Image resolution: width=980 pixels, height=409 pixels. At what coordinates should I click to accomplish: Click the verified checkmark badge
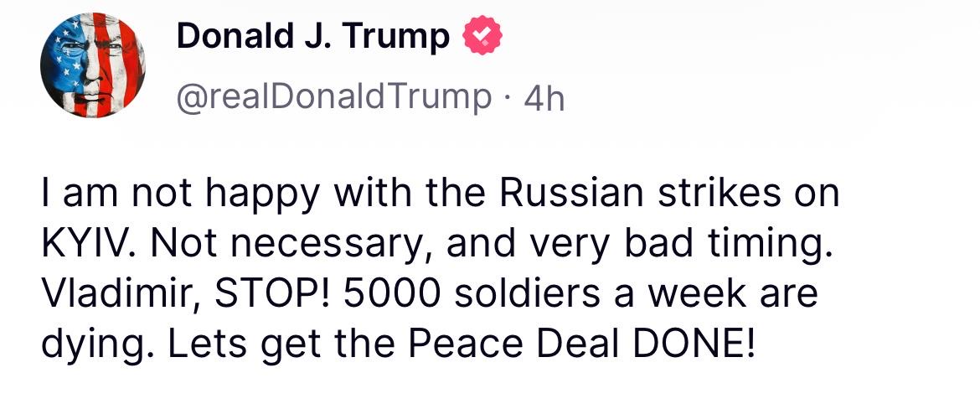point(482,36)
